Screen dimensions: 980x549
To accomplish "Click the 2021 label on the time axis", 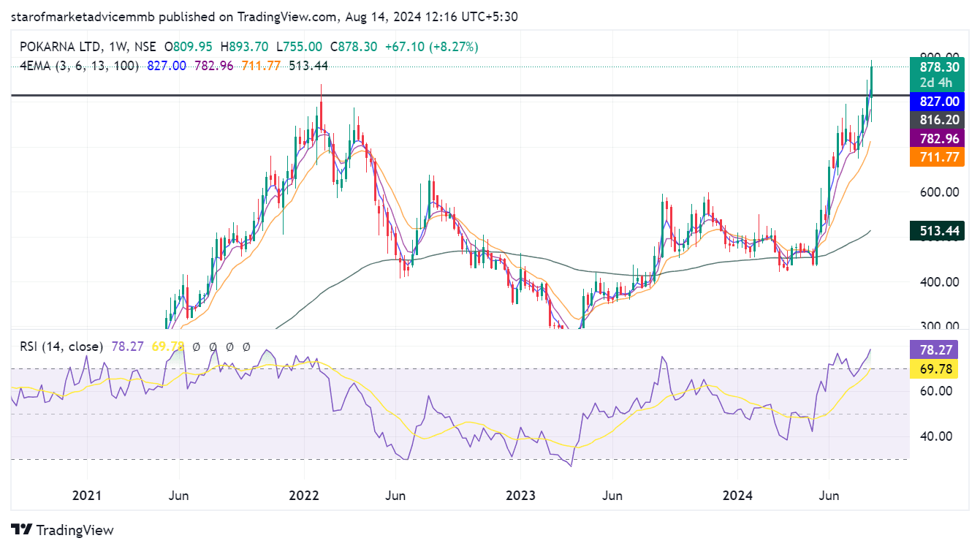I will (87, 496).
